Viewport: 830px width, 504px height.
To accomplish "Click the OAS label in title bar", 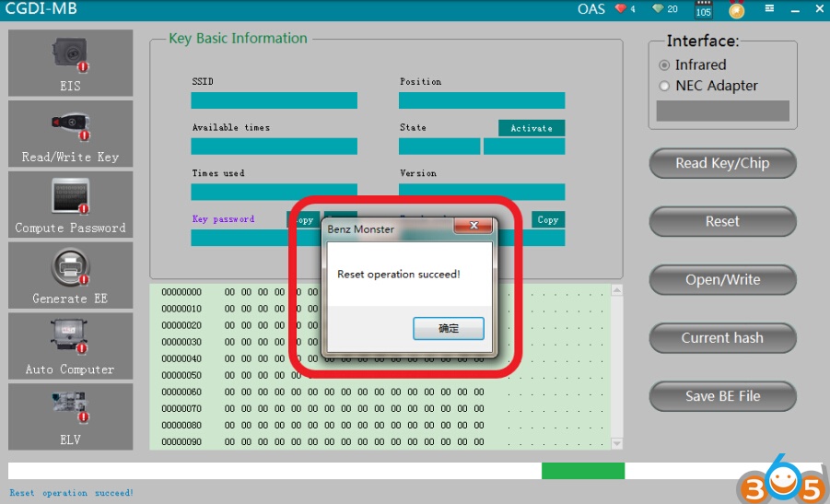I will (590, 9).
